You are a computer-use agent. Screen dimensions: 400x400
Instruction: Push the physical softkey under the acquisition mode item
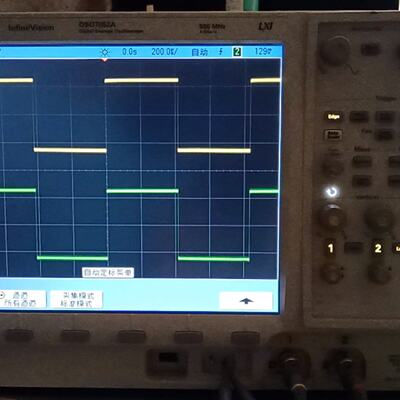(75, 336)
